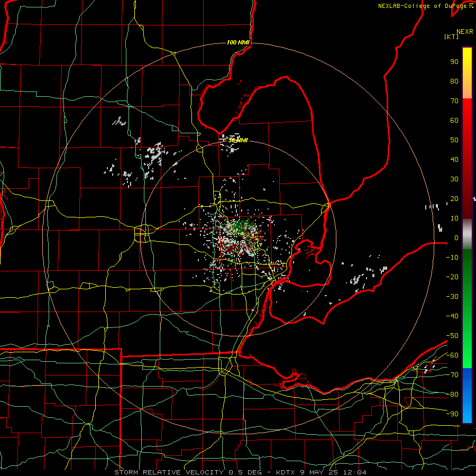Click the 12:04 timestamp

pos(355,472)
